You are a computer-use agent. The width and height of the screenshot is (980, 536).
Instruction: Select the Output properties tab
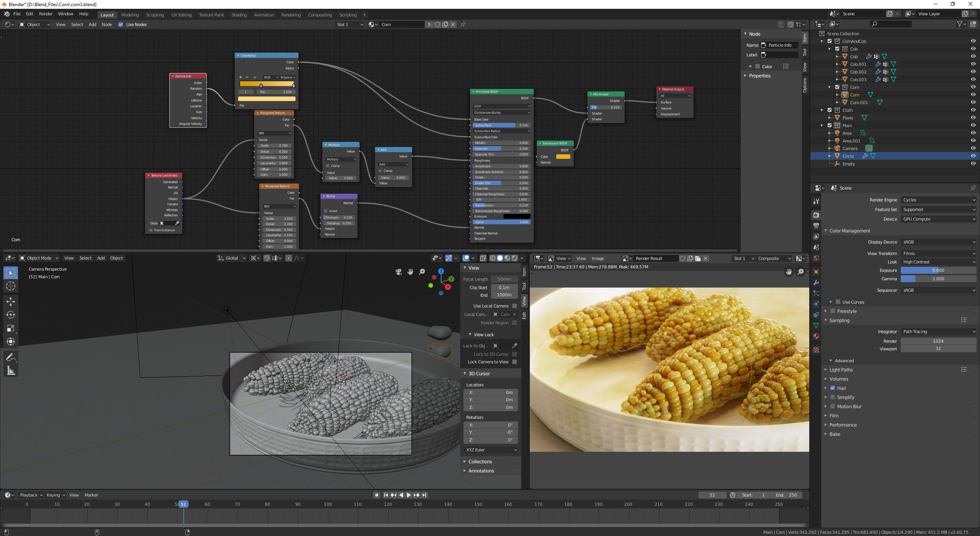pyautogui.click(x=816, y=225)
